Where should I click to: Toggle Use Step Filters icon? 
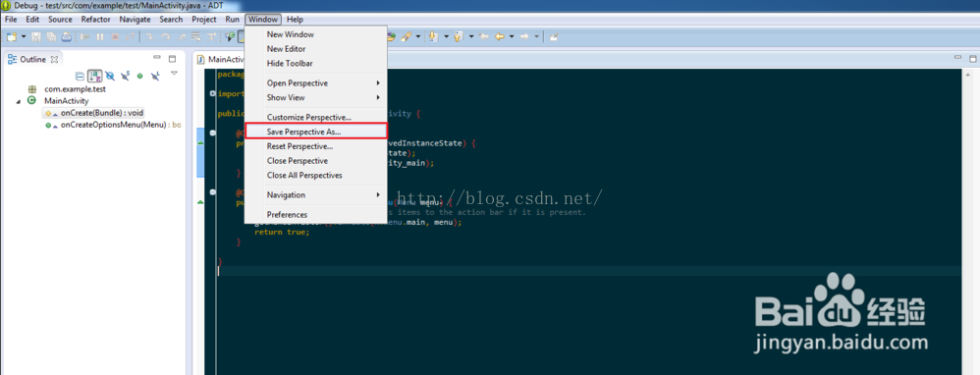click(x=211, y=37)
